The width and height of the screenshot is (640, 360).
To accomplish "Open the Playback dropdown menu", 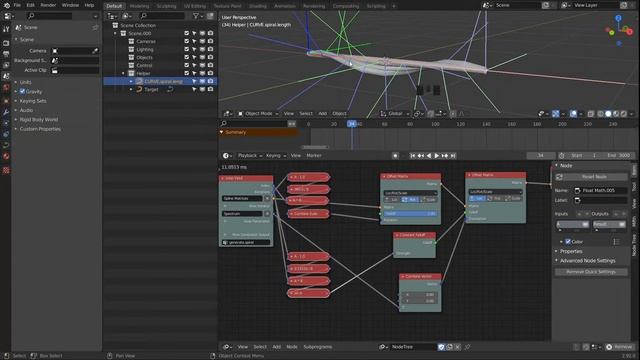I will (249, 156).
